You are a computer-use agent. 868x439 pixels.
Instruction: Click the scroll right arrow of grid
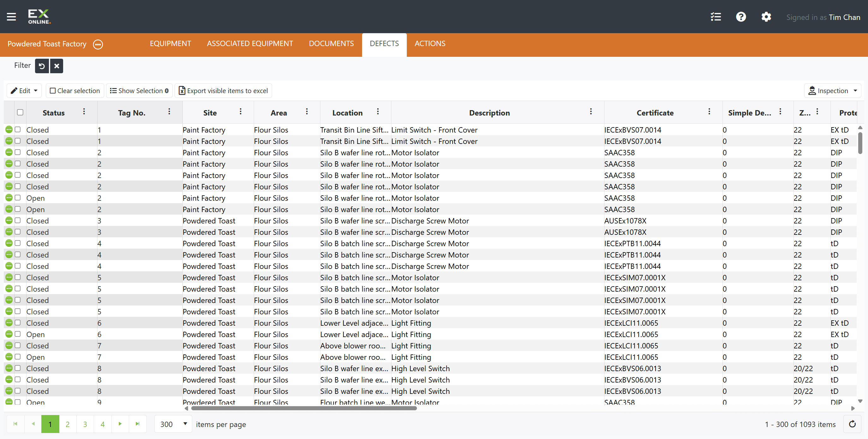pyautogui.click(x=853, y=408)
